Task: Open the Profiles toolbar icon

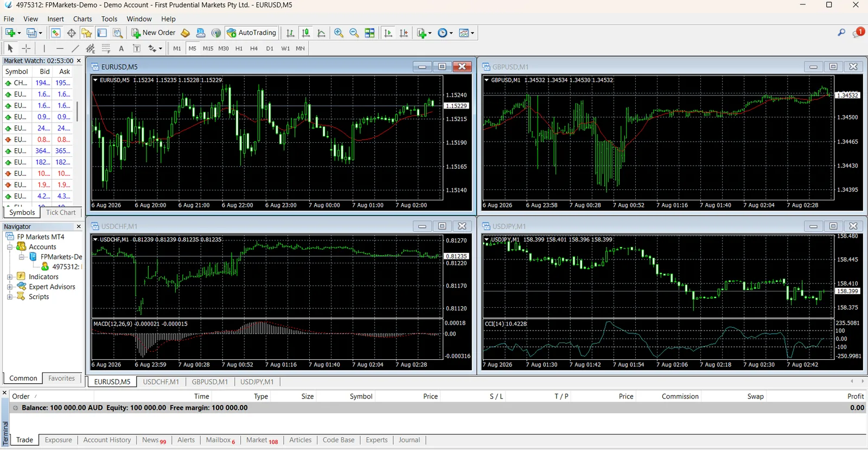Action: tap(32, 33)
